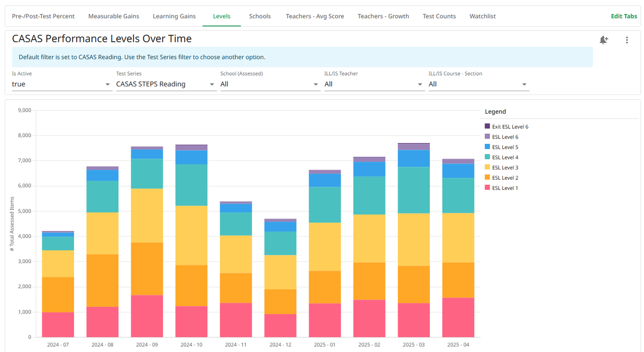Screen dimensions: 644x352
Task: Click the 2024 - 08 stacked bar
Action: pos(103,252)
